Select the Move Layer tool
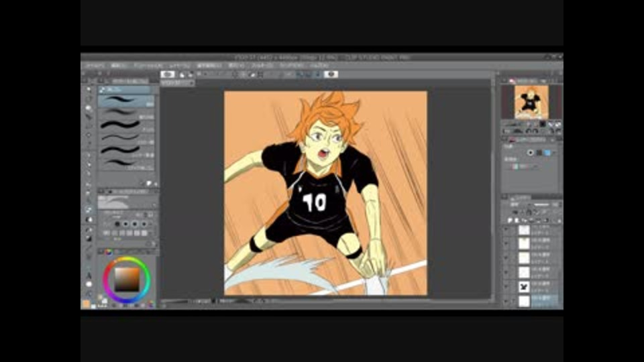 click(x=89, y=117)
